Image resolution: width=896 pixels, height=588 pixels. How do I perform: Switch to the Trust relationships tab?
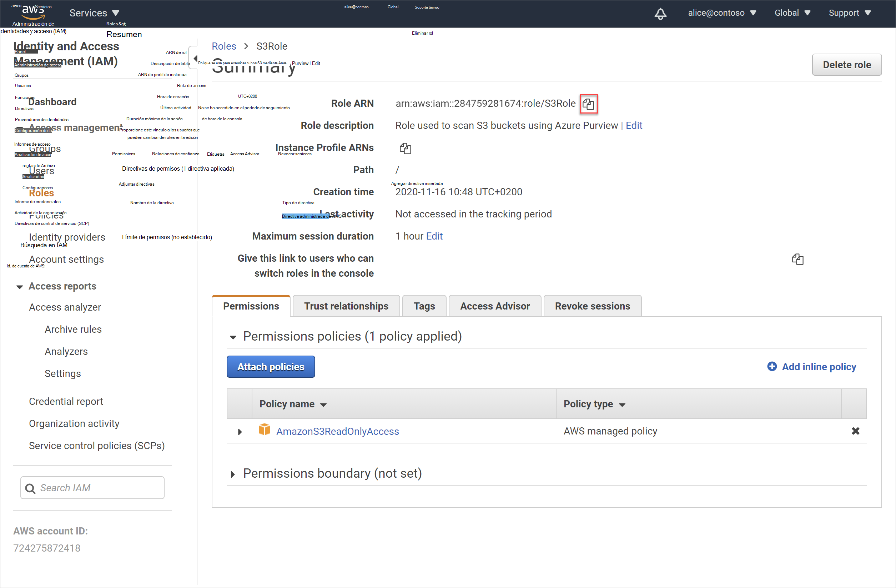coord(346,306)
